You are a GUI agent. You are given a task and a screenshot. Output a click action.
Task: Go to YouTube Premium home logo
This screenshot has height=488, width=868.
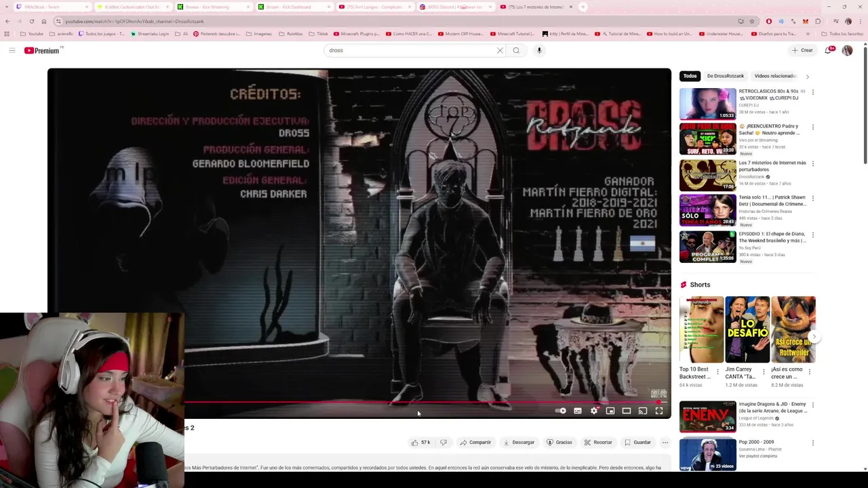[x=43, y=50]
